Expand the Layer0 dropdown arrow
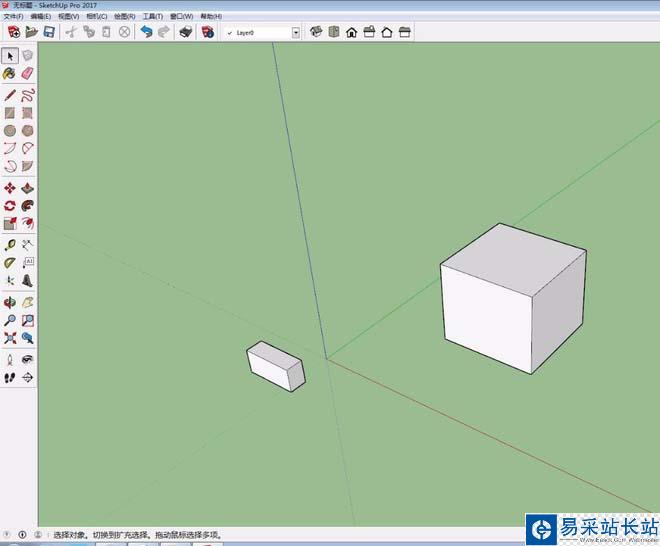Image resolution: width=660 pixels, height=546 pixels. 296,32
